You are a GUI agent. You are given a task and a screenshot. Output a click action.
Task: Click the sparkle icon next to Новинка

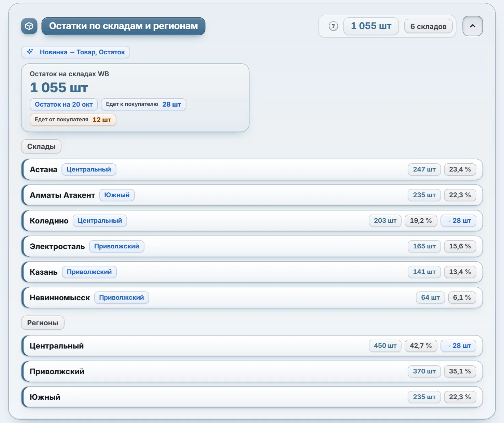pos(30,52)
